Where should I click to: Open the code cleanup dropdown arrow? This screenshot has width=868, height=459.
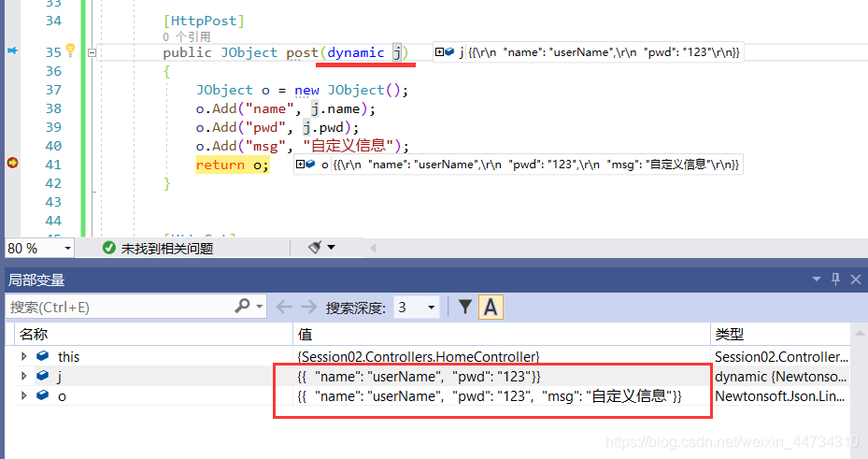[331, 247]
